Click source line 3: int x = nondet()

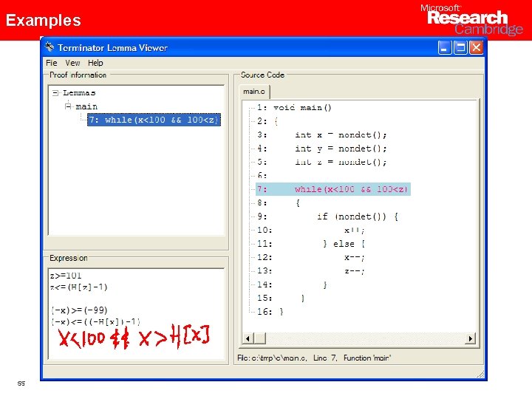[x=321, y=134]
